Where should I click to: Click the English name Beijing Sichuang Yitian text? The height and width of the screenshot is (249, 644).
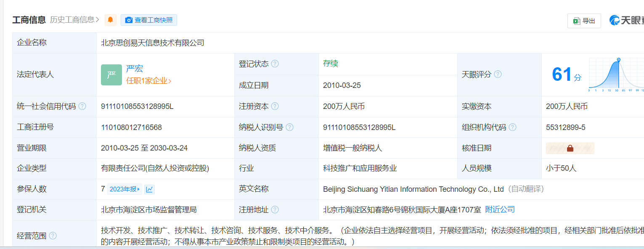tap(413, 189)
